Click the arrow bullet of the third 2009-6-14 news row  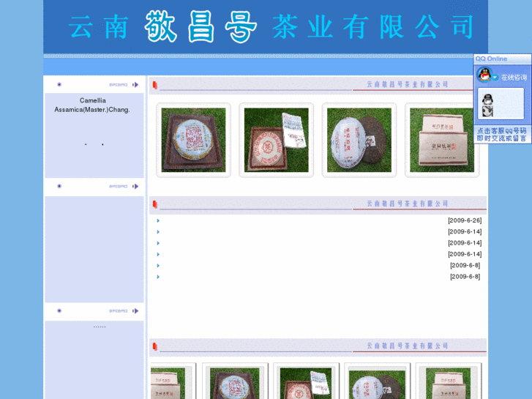pyautogui.click(x=158, y=254)
